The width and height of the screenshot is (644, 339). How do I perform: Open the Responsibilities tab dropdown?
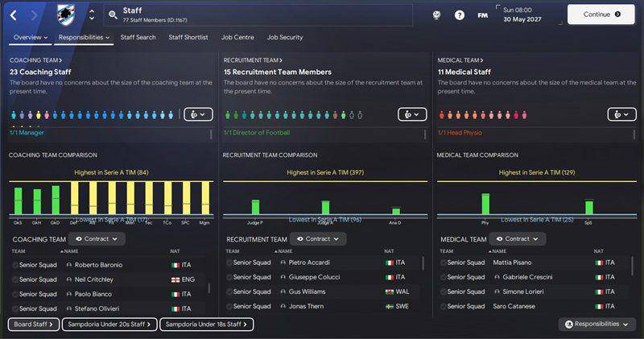84,37
